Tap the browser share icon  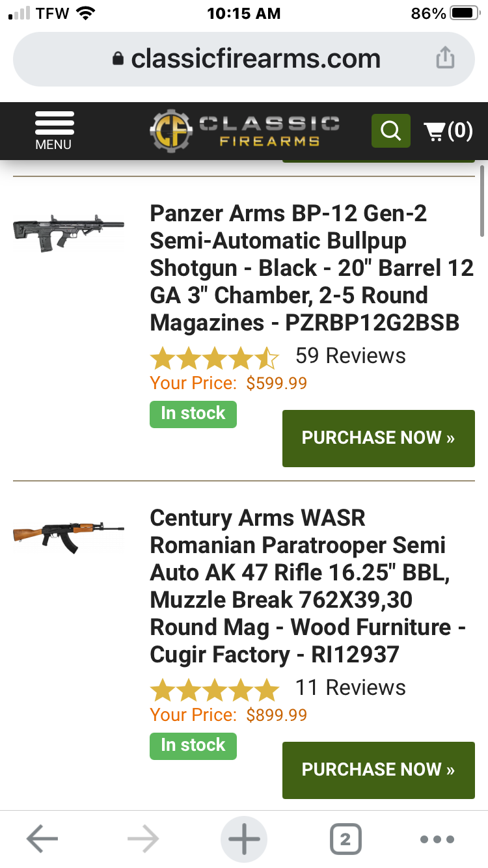[x=445, y=59]
